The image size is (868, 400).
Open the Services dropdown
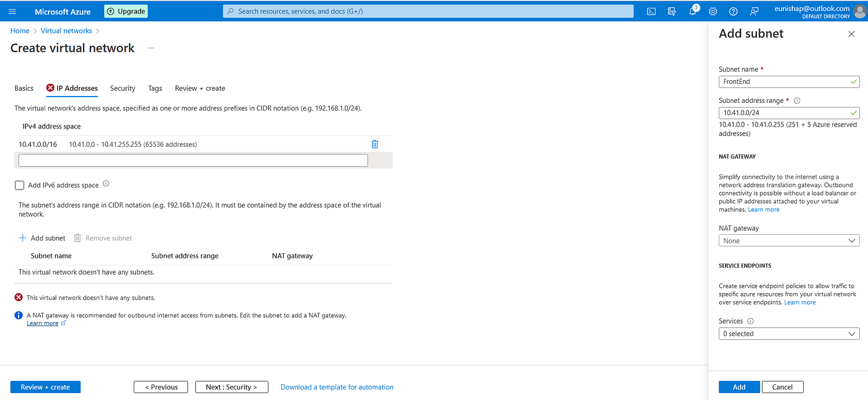[x=789, y=334]
